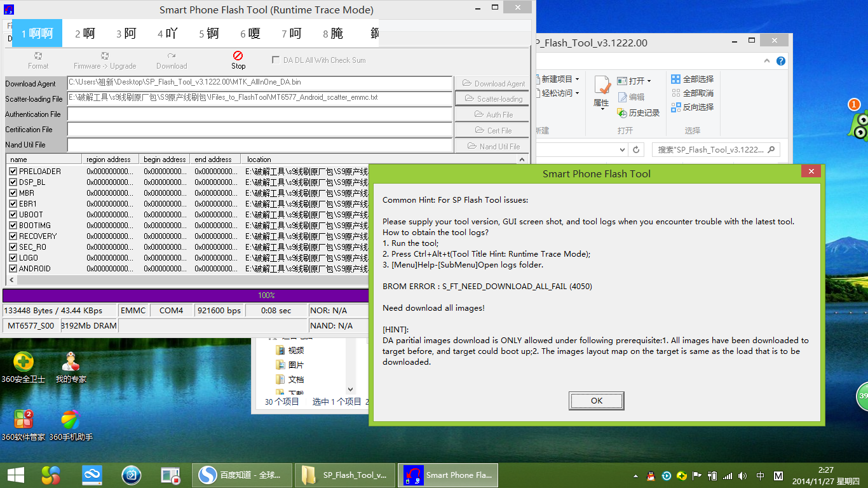The width and height of the screenshot is (868, 488).
Task: Click the Auth File browse button
Action: [x=493, y=114]
